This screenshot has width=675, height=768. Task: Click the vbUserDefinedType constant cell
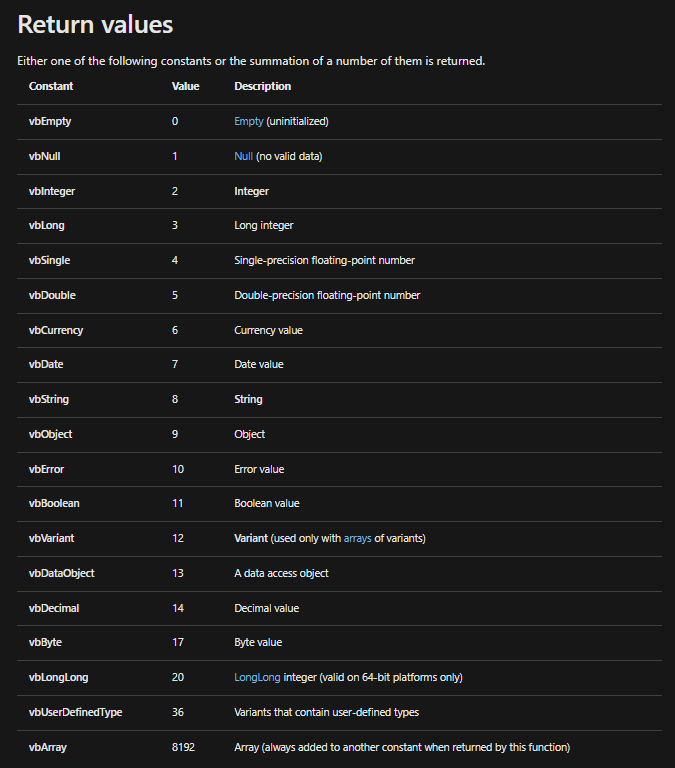75,712
